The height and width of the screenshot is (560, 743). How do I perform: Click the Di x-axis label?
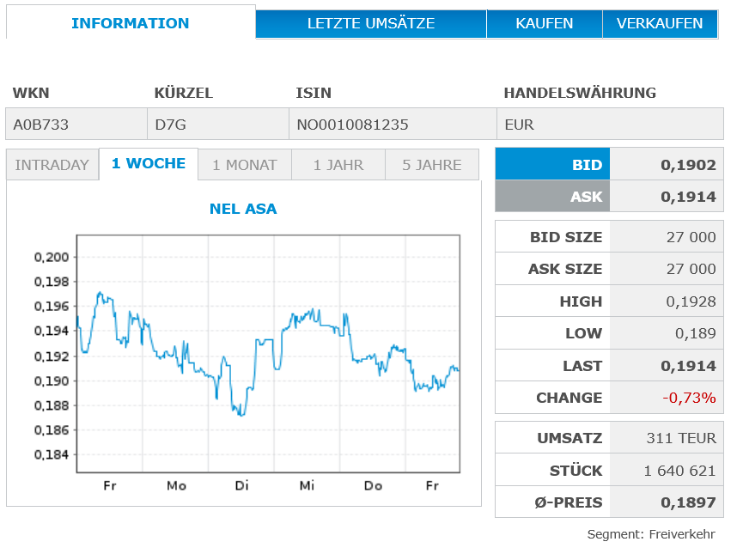pos(241,485)
